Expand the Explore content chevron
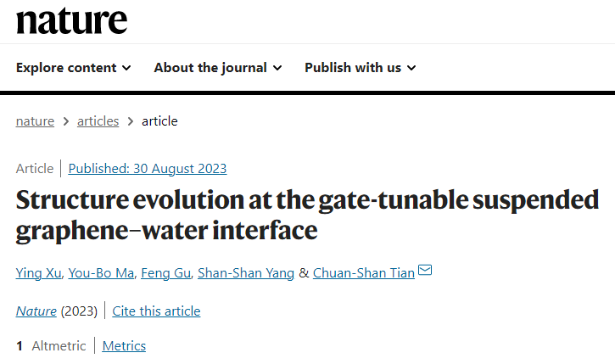615x364 pixels. tap(126, 68)
